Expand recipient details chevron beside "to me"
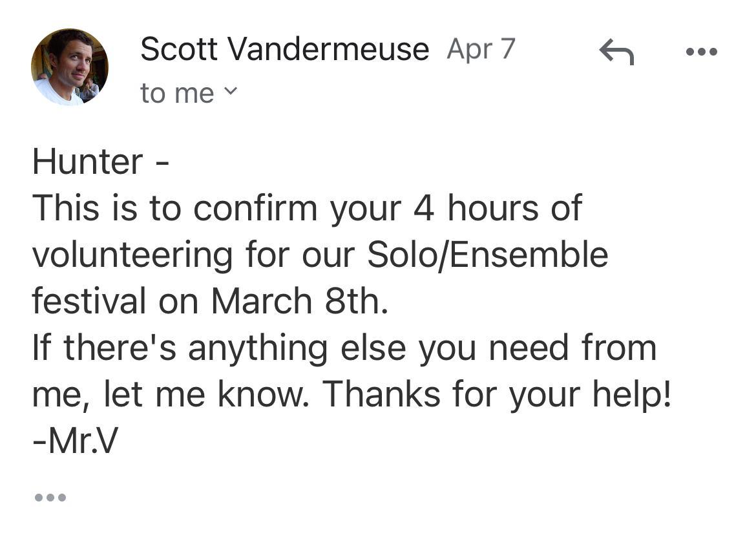 coord(230,92)
